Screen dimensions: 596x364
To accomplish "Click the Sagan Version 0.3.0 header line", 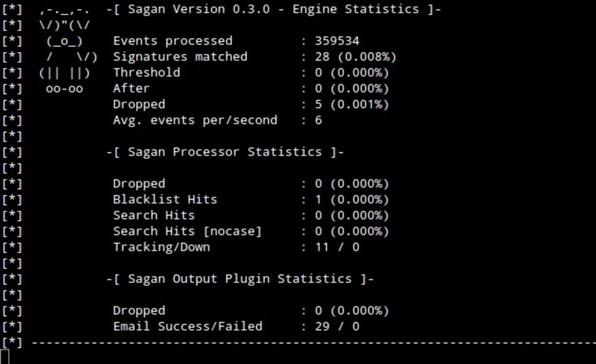I will tap(274, 9).
